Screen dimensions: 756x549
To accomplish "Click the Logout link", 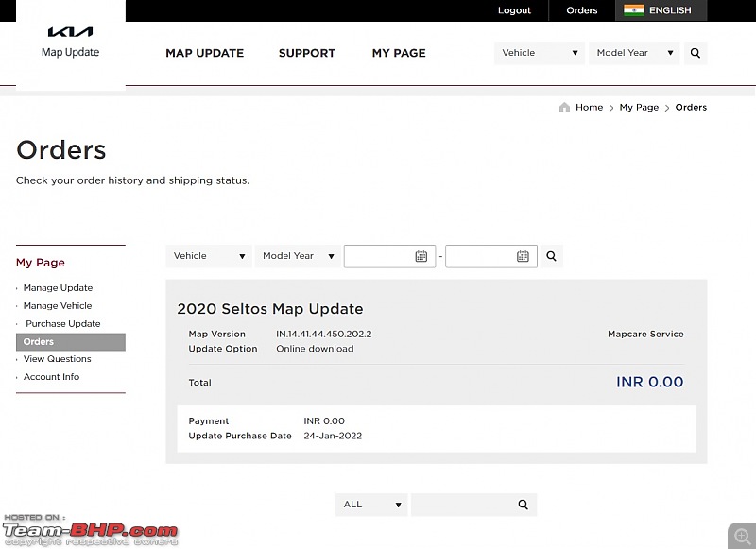I will [x=514, y=10].
